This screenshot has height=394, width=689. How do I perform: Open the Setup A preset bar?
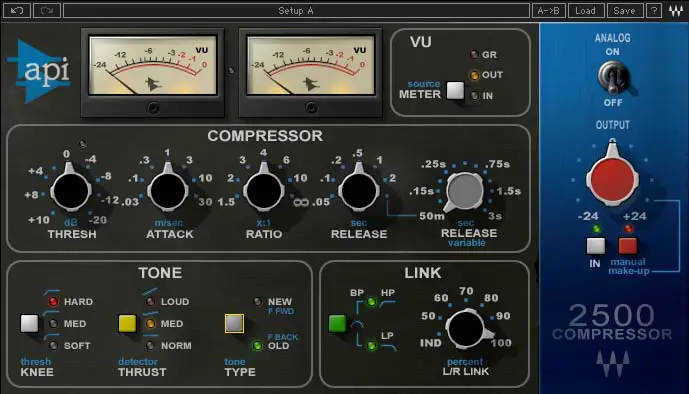pos(296,11)
